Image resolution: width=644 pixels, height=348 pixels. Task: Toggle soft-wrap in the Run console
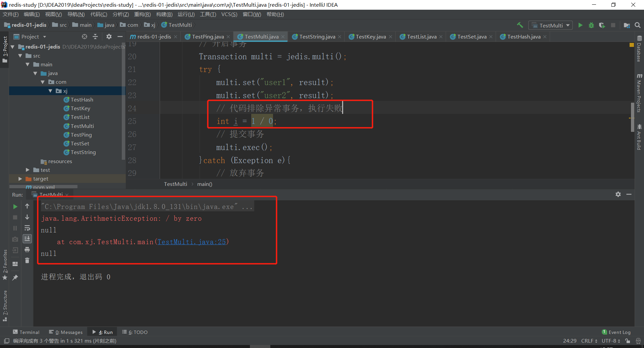[x=27, y=228]
